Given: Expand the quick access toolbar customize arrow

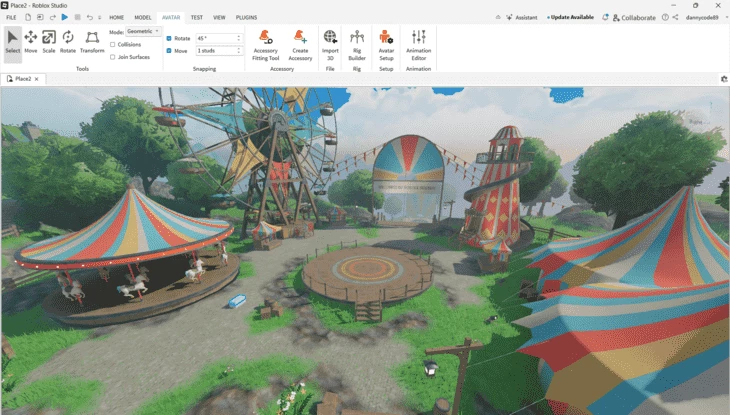Looking at the screenshot, I should click(100, 18).
